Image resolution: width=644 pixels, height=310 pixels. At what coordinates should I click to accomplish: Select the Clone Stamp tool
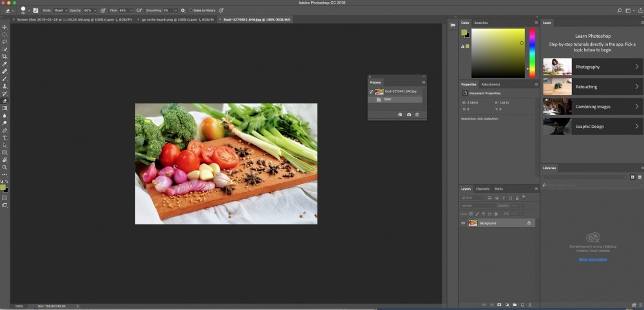click(x=5, y=86)
